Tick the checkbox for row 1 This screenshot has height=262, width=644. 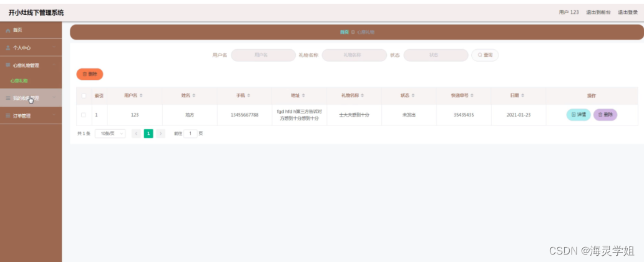tap(84, 115)
